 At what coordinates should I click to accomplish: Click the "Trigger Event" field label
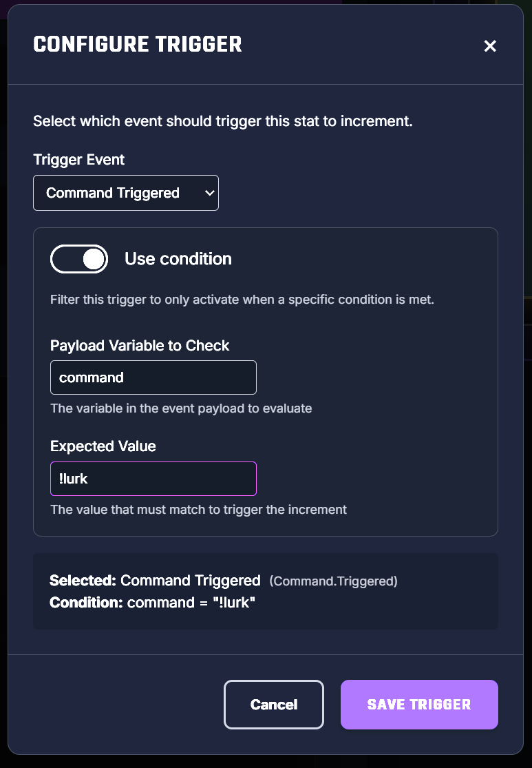(79, 160)
